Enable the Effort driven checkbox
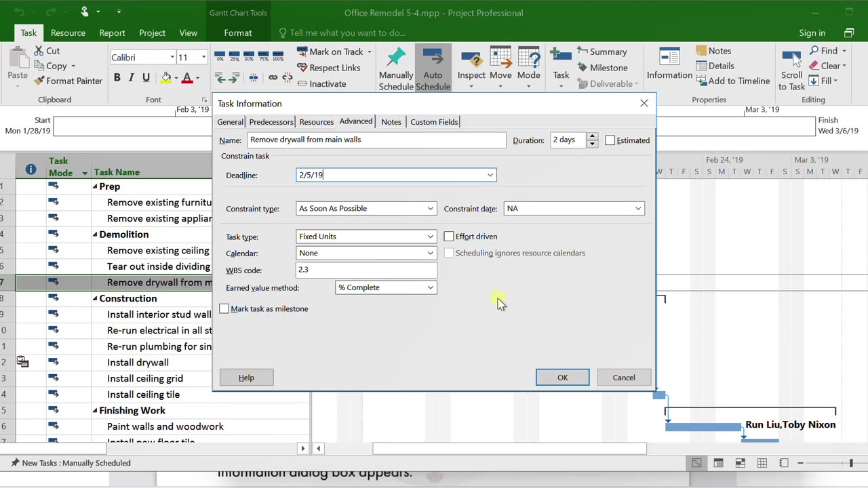868x488 pixels. click(x=449, y=237)
